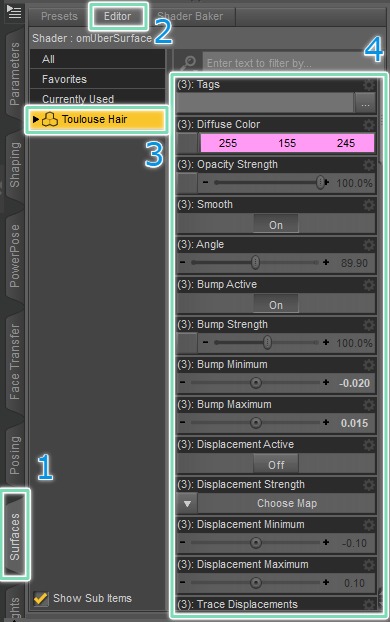Click plus on Opacity Strength slider

coord(327,182)
